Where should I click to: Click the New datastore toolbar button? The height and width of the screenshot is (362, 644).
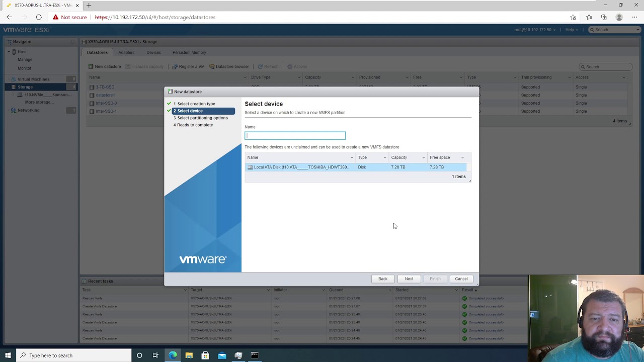[105, 66]
